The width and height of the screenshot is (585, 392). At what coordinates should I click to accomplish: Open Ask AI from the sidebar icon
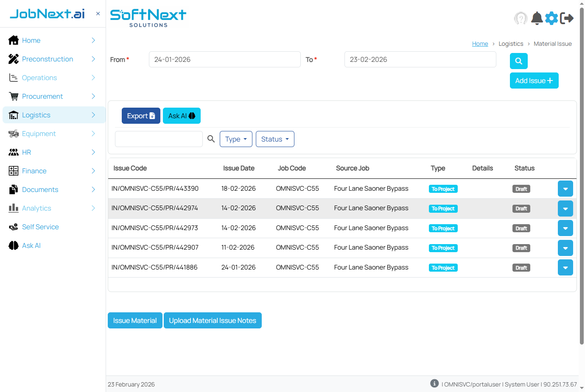click(x=13, y=245)
